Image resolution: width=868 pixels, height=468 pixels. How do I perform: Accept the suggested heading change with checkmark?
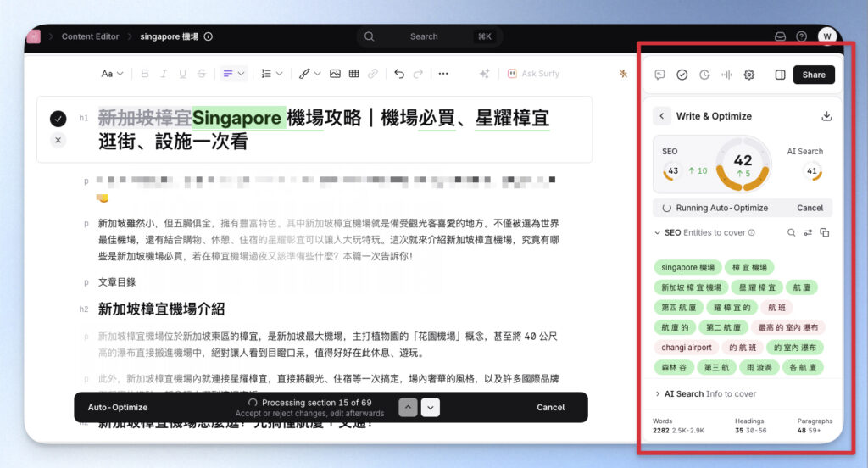[x=58, y=118]
